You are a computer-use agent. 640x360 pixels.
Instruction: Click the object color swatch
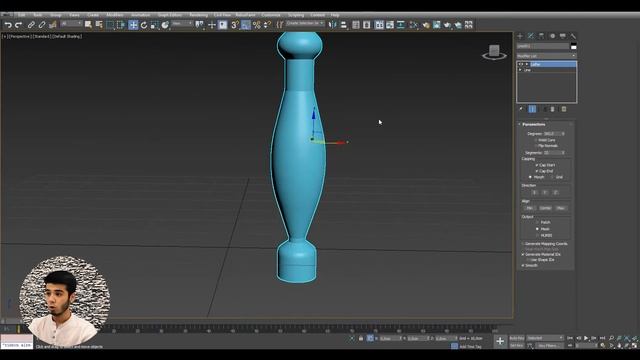573,46
